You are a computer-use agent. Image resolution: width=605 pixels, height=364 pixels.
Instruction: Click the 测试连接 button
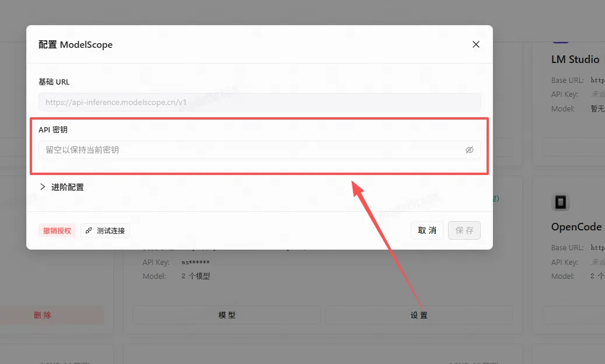[x=105, y=230]
